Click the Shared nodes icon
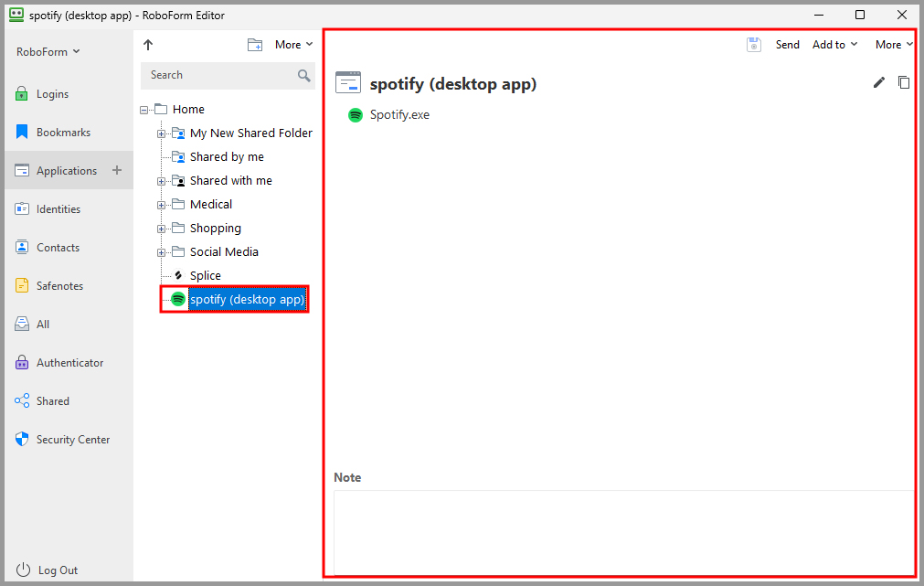Image resolution: width=924 pixels, height=586 pixels. click(22, 401)
